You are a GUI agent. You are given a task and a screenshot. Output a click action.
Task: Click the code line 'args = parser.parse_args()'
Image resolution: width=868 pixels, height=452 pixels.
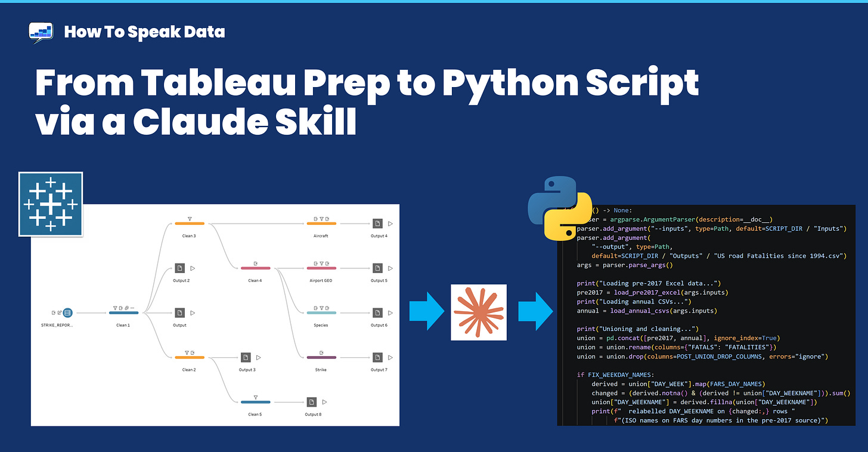[625, 265]
